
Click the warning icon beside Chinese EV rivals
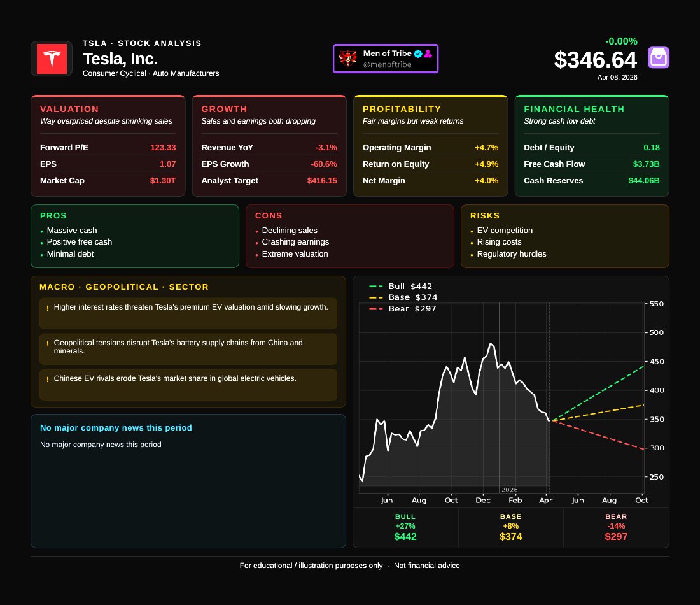tap(47, 380)
